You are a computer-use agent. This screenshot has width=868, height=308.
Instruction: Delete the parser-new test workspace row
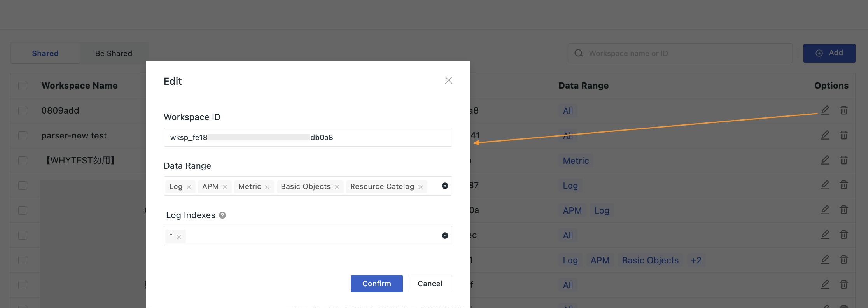(843, 135)
